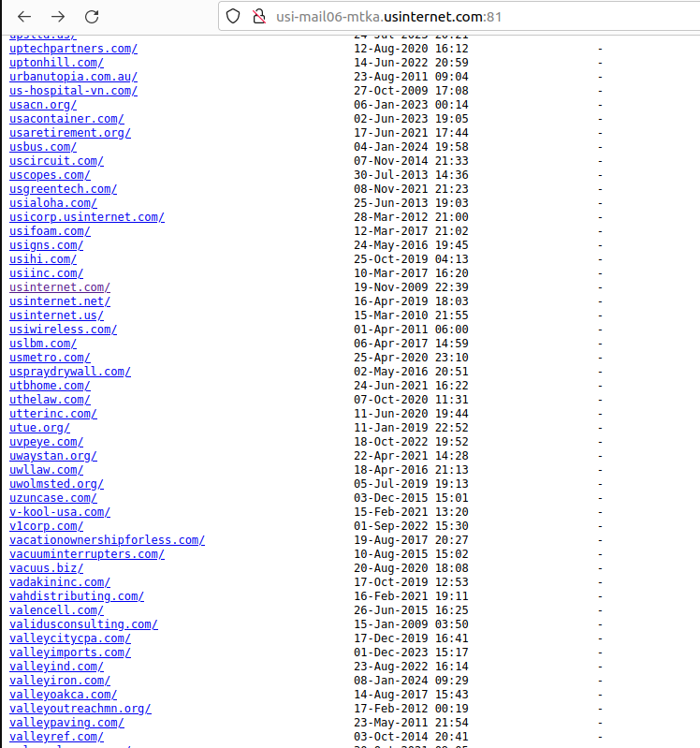700x748 pixels.
Task: Open vahdistributing.com/ directory
Action: (x=77, y=596)
